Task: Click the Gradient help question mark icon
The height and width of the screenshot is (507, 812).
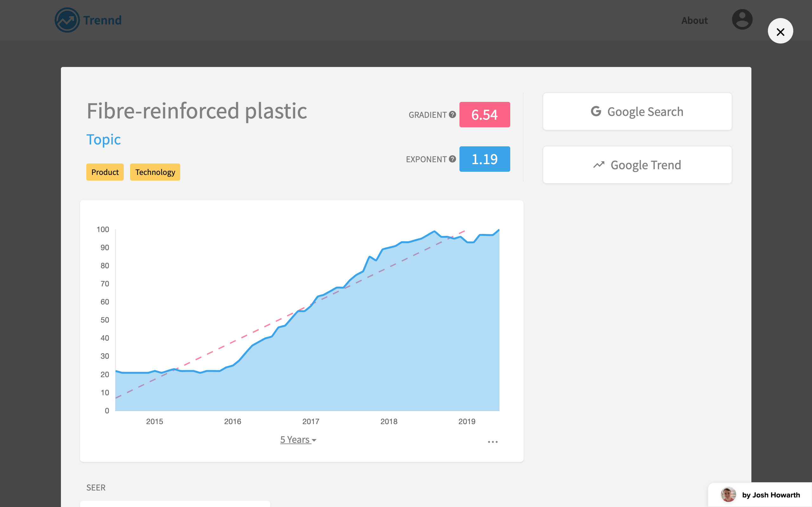Action: click(x=452, y=115)
